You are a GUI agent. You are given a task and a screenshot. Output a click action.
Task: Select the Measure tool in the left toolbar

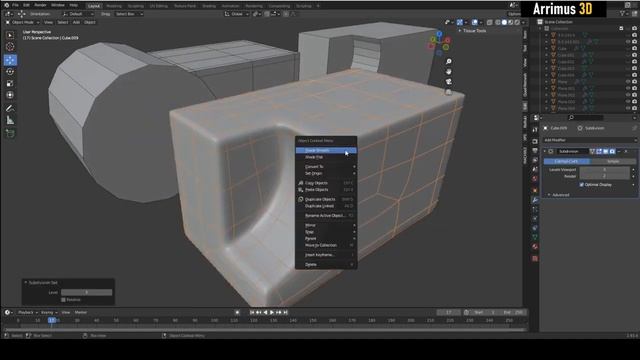(10, 120)
